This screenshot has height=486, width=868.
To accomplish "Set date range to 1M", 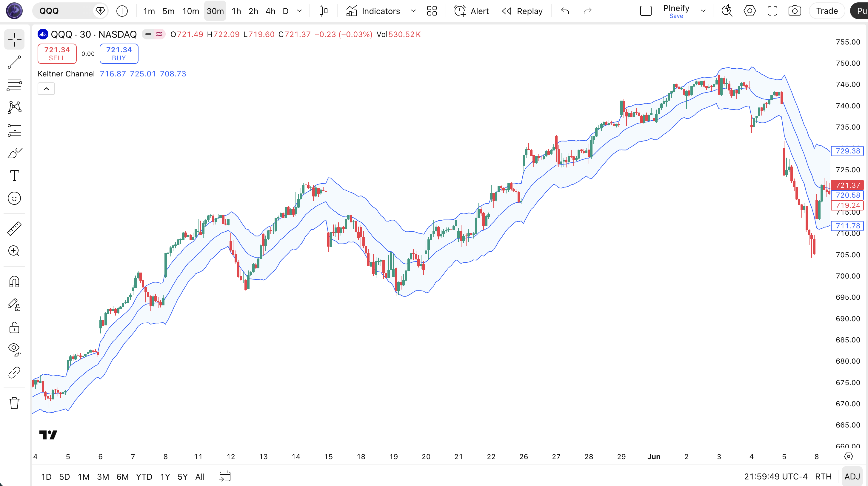I will point(84,476).
